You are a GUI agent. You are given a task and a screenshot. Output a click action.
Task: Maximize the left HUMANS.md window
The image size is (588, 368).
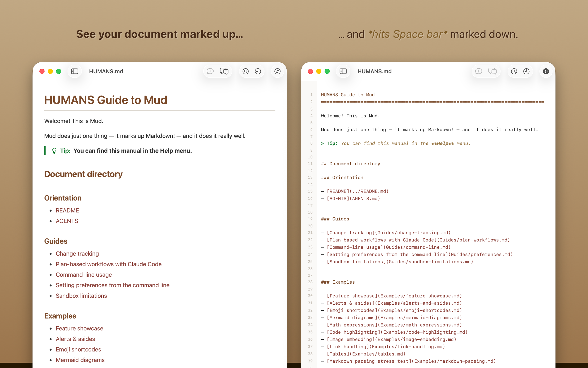tap(59, 71)
